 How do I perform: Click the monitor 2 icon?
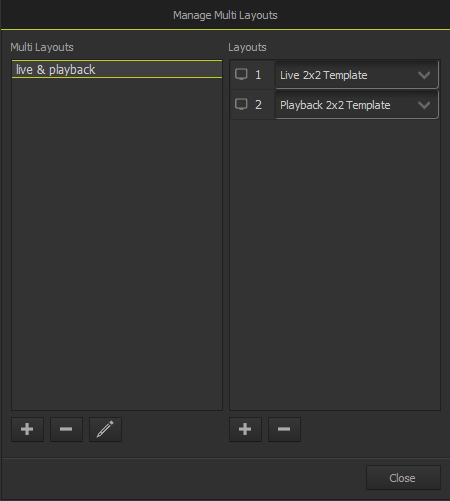241,104
